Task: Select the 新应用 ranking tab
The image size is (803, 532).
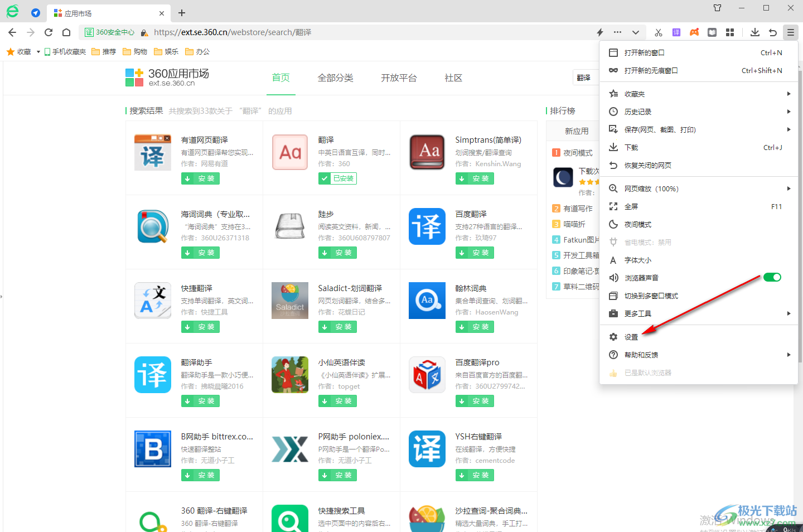Action: coord(577,131)
